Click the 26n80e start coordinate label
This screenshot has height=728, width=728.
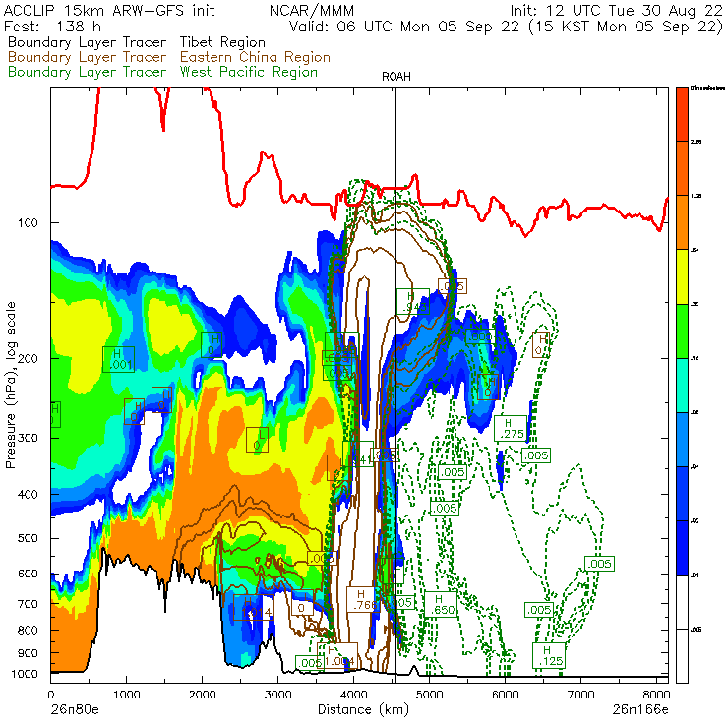pyautogui.click(x=75, y=710)
